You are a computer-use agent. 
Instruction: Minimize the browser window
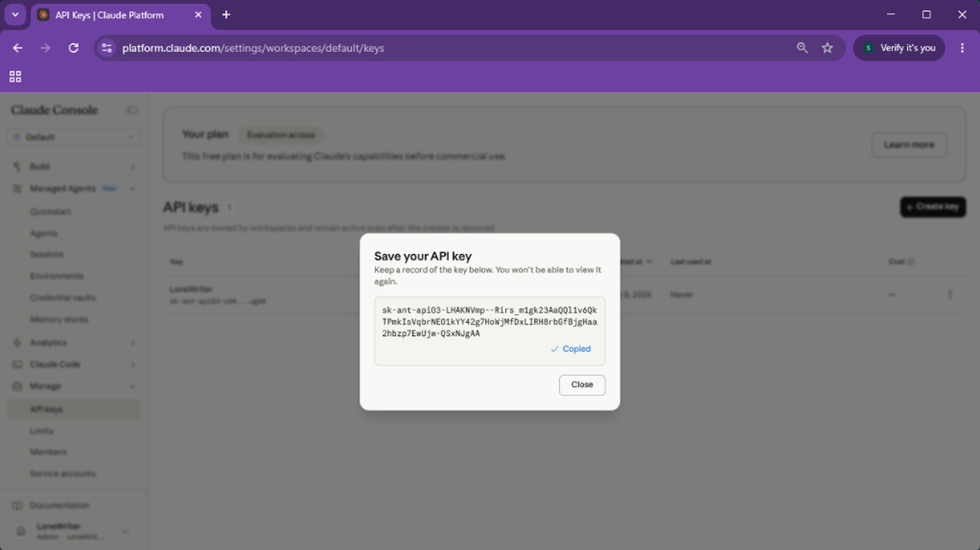(x=890, y=15)
